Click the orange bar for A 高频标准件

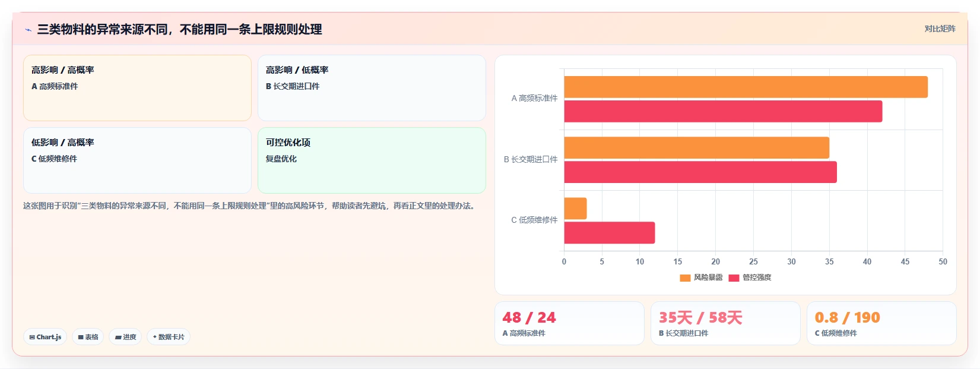click(x=746, y=87)
